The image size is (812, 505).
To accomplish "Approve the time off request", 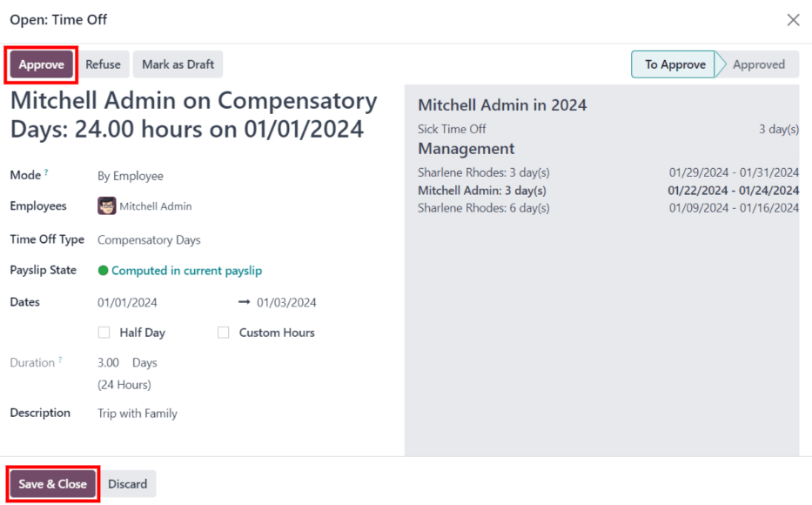I will pyautogui.click(x=42, y=64).
